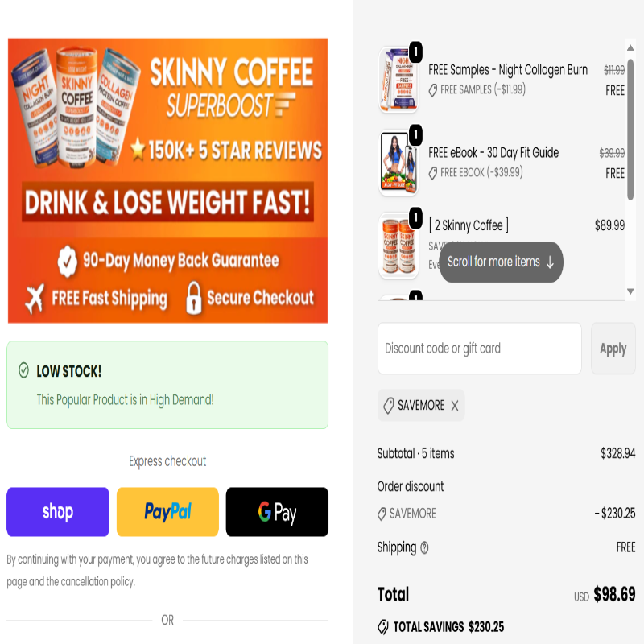Click the scroll up arrow in item list

tap(630, 48)
